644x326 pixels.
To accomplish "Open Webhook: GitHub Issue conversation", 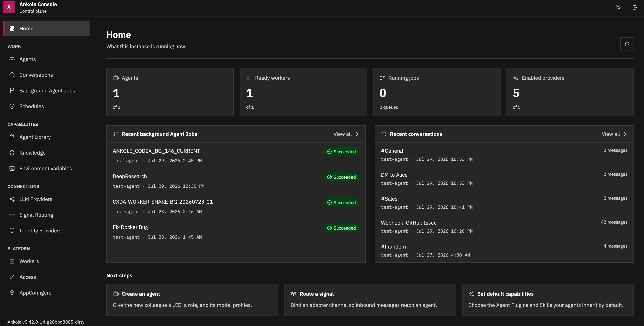I will (504, 227).
